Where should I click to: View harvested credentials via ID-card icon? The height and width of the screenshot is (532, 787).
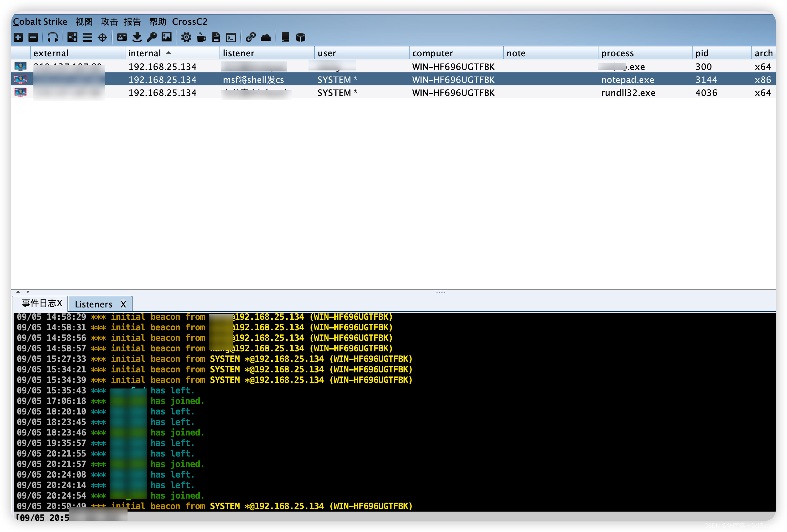pos(122,37)
